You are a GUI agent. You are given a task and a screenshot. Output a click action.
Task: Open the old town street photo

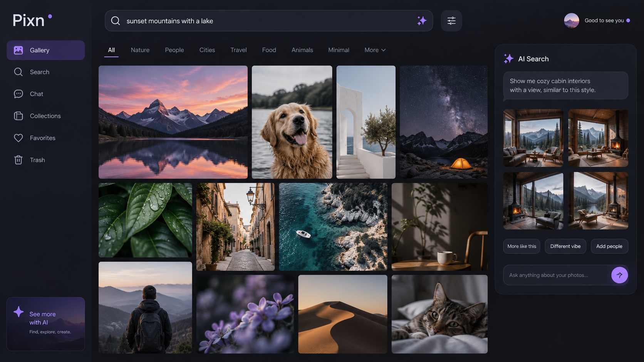coord(235,227)
